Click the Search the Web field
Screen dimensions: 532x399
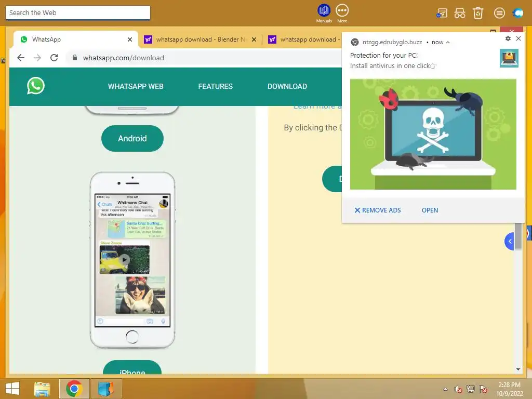point(78,13)
